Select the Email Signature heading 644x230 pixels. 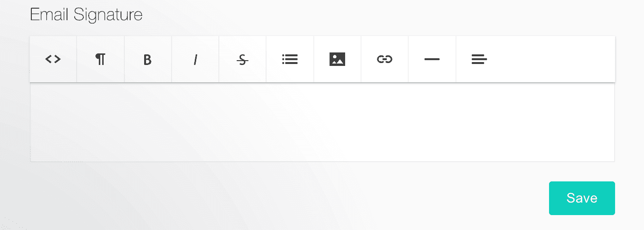pyautogui.click(x=86, y=15)
